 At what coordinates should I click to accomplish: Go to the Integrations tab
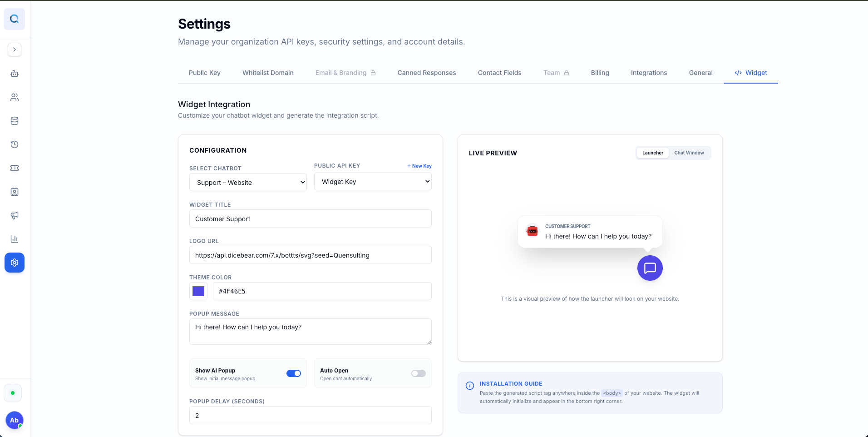tap(649, 73)
